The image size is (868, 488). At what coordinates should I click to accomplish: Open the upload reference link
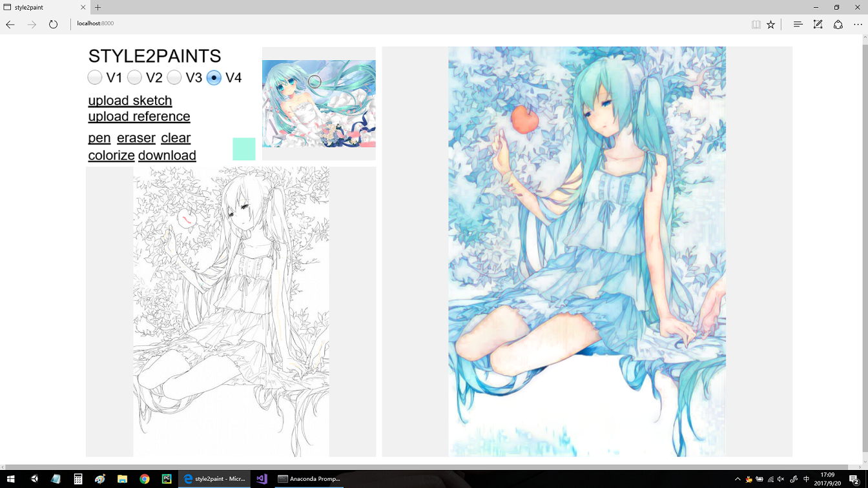click(x=139, y=117)
